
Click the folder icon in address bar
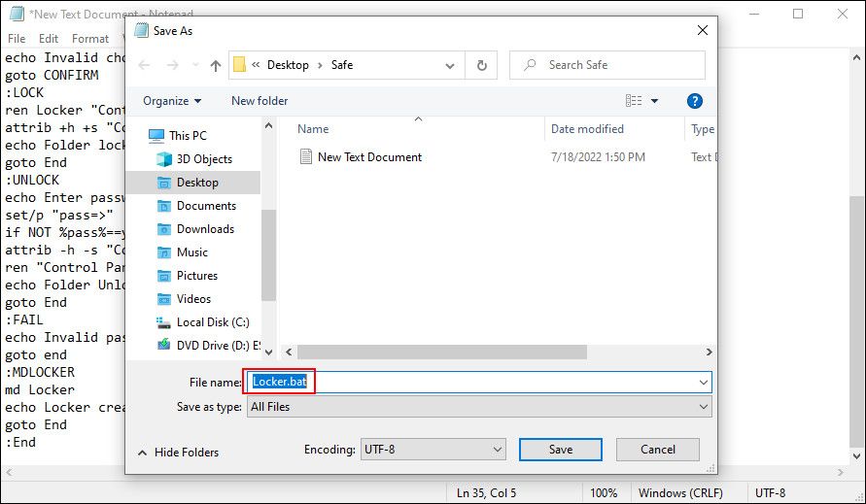240,65
